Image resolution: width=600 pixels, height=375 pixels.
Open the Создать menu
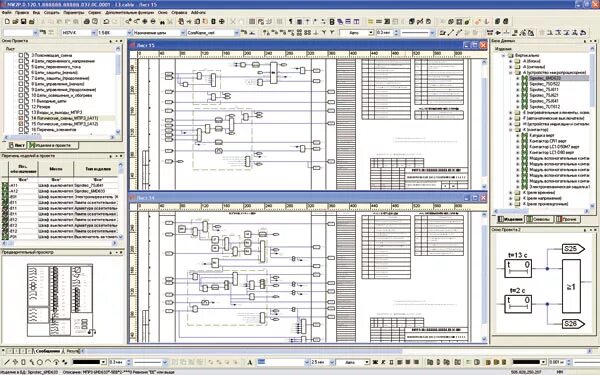tap(52, 13)
